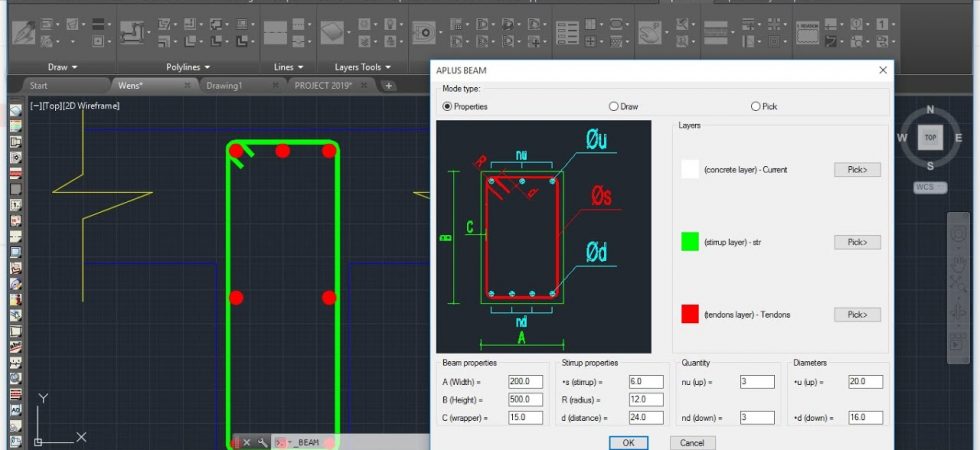Image resolution: width=980 pixels, height=450 pixels.
Task: Expand the Draw panel dropdown
Action: pos(62,67)
